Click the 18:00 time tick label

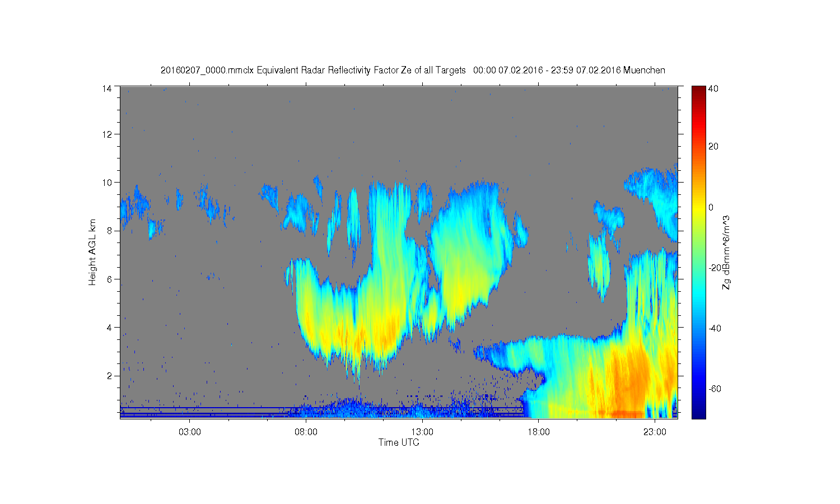click(x=538, y=432)
